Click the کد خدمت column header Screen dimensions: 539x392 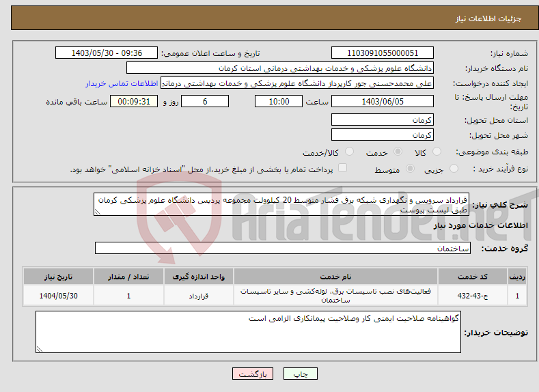473,277
